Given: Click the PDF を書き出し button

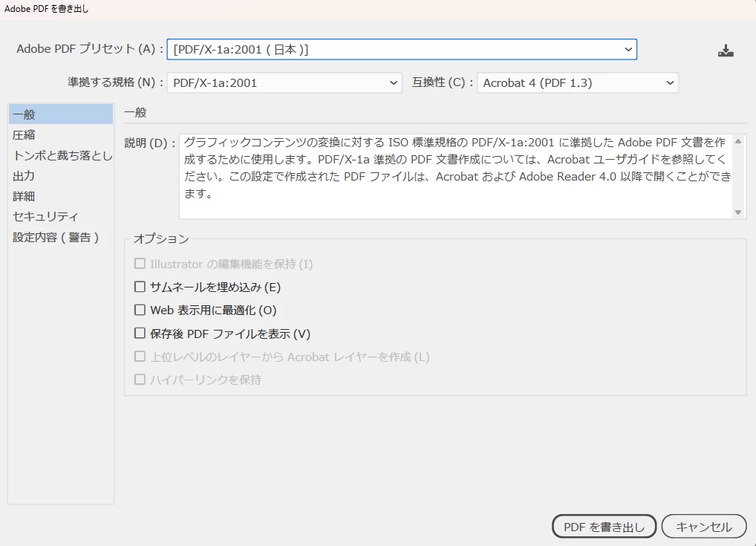Looking at the screenshot, I should click(x=604, y=527).
